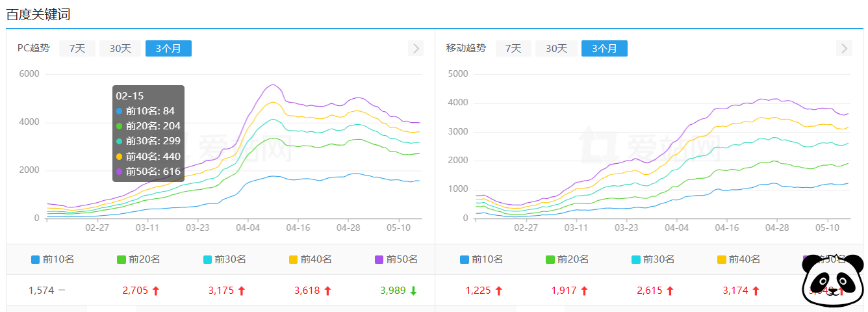Click the 移动趋势 label
The height and width of the screenshot is (312, 868).
[466, 48]
